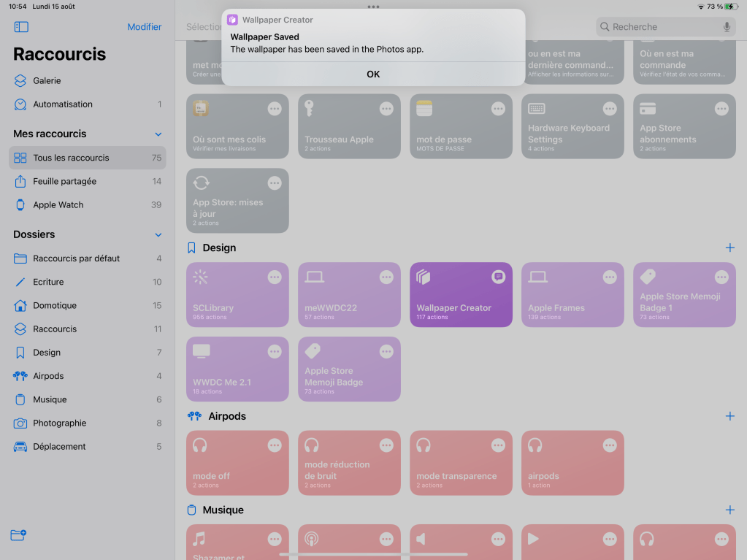The image size is (747, 560).
Task: Tap Modifier in the sidebar header
Action: (144, 27)
